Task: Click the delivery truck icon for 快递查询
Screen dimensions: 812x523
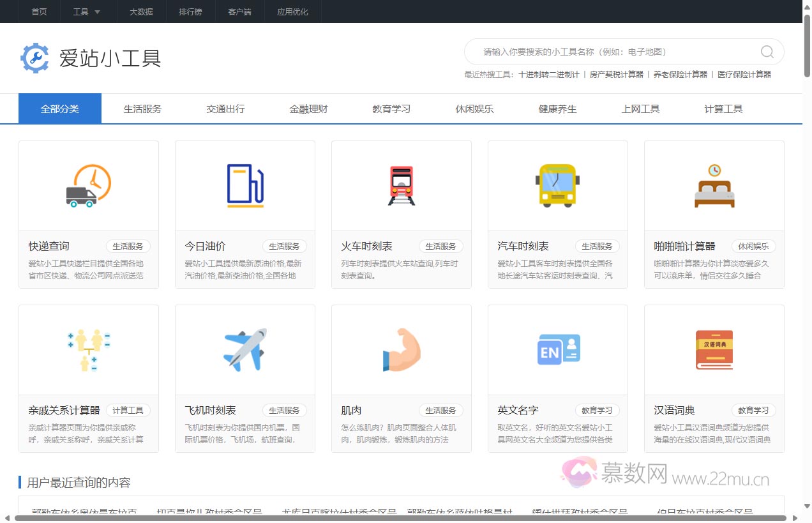Action: pos(88,185)
